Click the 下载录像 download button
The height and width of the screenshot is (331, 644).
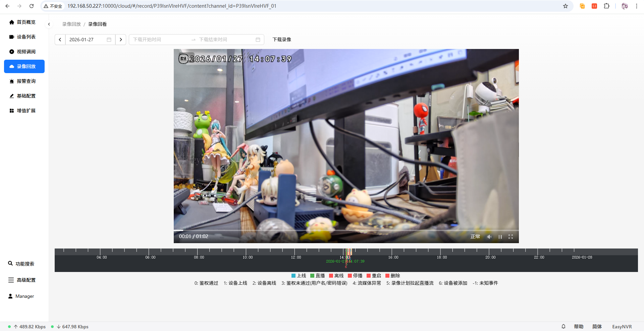[282, 40]
